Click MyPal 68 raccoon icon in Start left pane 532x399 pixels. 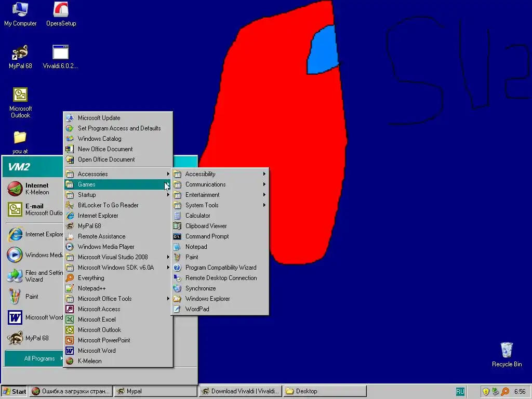click(x=15, y=338)
